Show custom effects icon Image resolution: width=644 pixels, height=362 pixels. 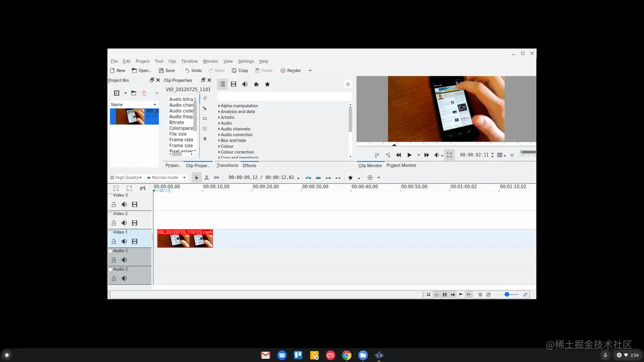coord(256,84)
